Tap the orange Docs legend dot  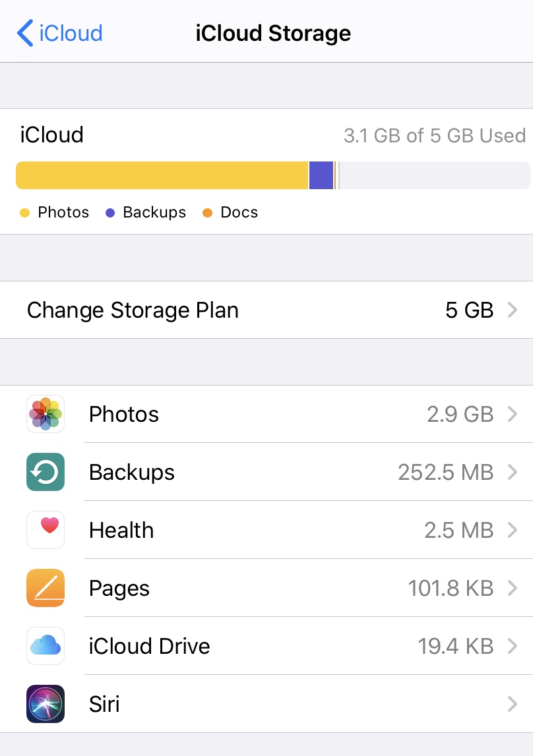(207, 213)
